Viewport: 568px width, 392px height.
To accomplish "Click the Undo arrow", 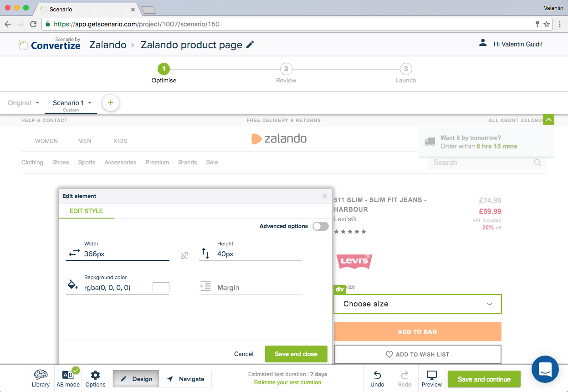I will 377,378.
